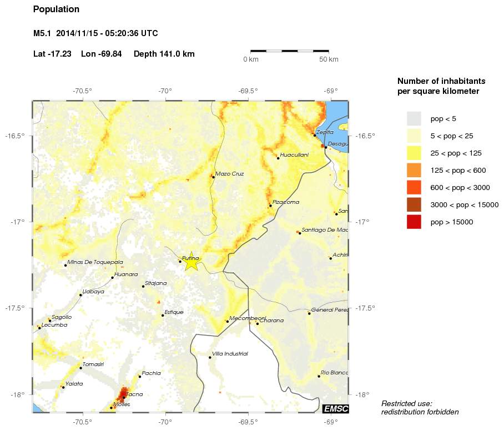Click the '125 < pop < 600' orange swatch
The height and width of the screenshot is (430, 504).
click(x=414, y=170)
